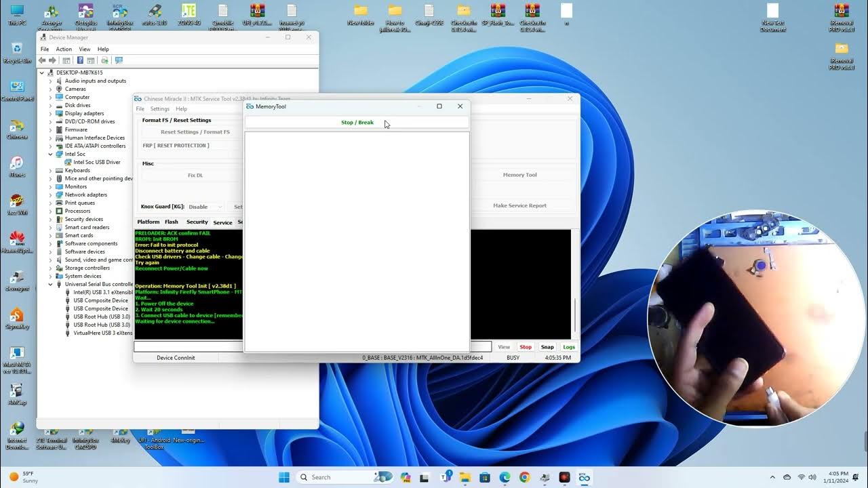
Task: Open the devmgmt desktop shortcut
Action: click(x=17, y=281)
